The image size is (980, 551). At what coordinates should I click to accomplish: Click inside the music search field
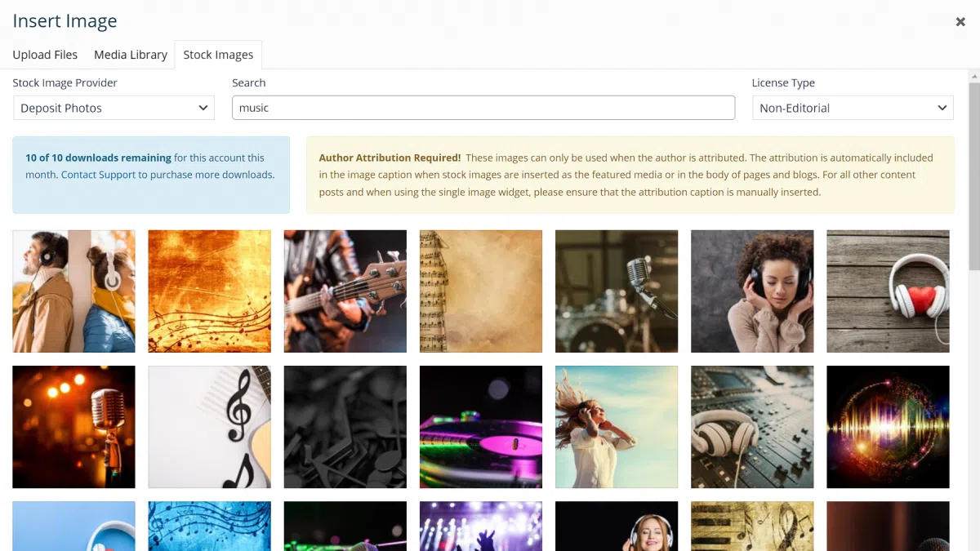point(483,107)
